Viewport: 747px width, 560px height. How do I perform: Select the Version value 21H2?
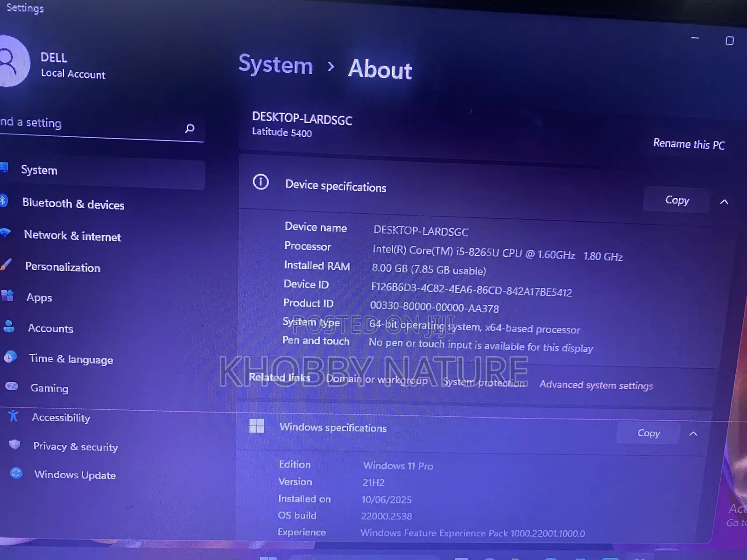point(373,483)
